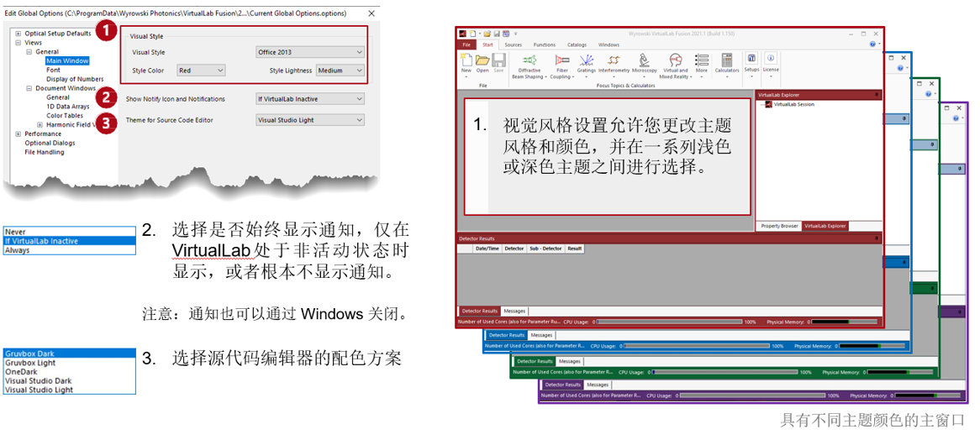
Task: Open Theme for Source Code Editor dropdown
Action: pos(310,120)
